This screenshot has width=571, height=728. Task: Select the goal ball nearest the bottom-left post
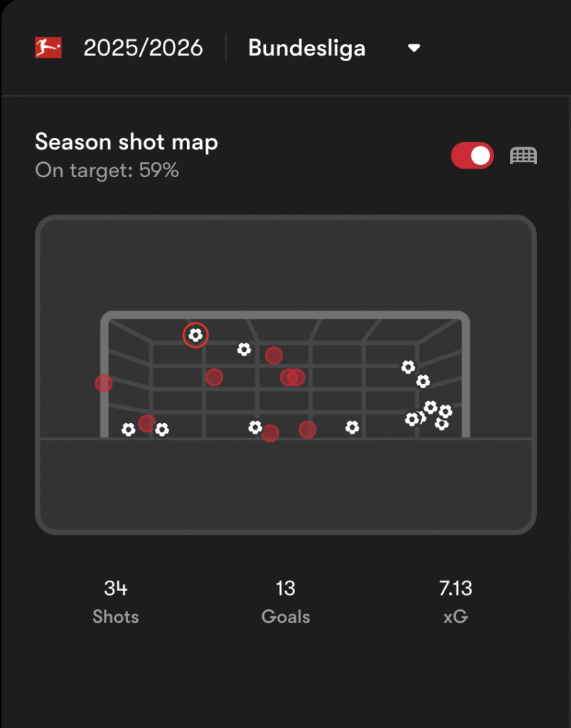tap(128, 429)
